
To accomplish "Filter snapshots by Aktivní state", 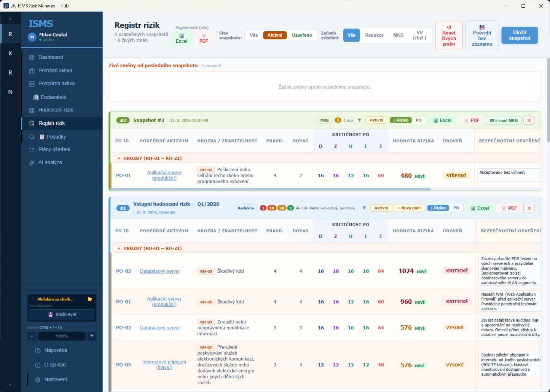I will click(275, 35).
